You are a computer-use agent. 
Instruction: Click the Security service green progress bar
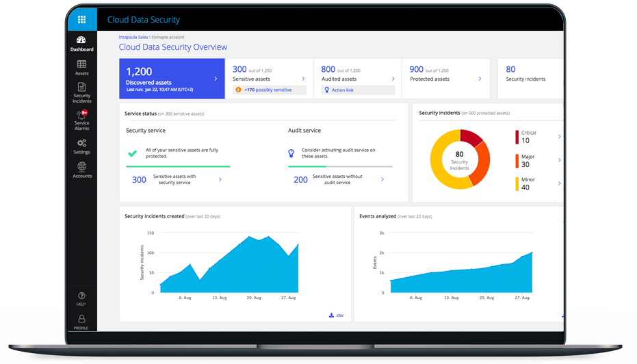[178, 166]
